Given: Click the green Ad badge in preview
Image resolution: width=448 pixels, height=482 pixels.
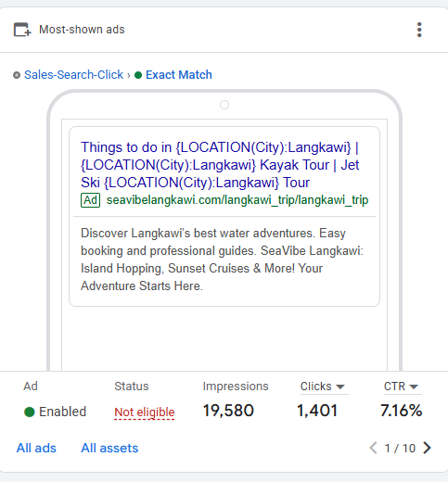Looking at the screenshot, I should pyautogui.click(x=90, y=200).
